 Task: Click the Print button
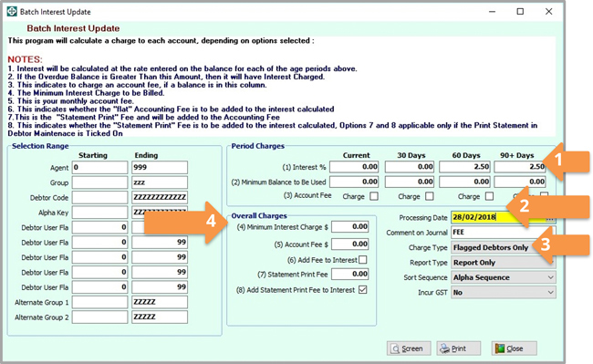point(458,348)
